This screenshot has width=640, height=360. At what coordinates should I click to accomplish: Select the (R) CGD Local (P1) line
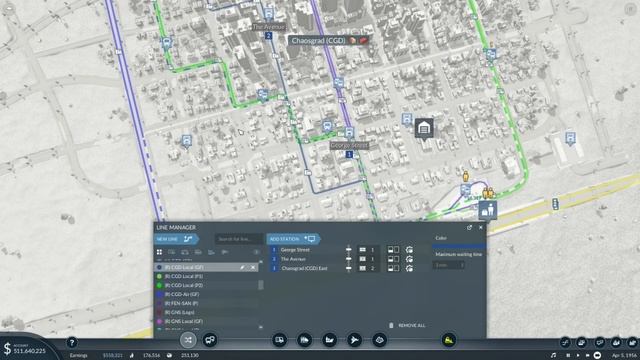(x=206, y=276)
